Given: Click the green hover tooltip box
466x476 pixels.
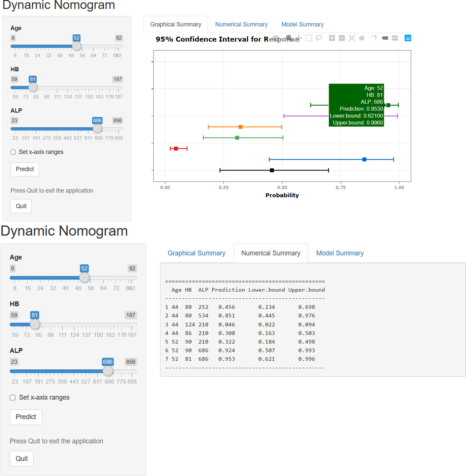Looking at the screenshot, I should tap(356, 105).
